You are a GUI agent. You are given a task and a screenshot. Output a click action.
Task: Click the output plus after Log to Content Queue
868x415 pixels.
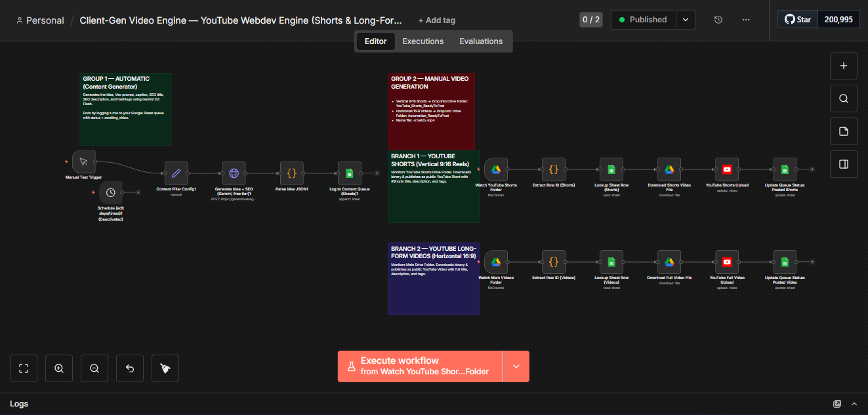(x=377, y=173)
